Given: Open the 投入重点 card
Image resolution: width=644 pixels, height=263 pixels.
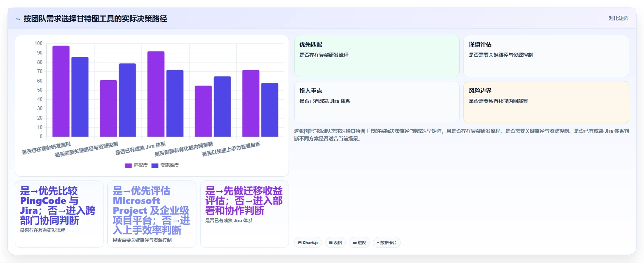Looking at the screenshot, I should (377, 102).
